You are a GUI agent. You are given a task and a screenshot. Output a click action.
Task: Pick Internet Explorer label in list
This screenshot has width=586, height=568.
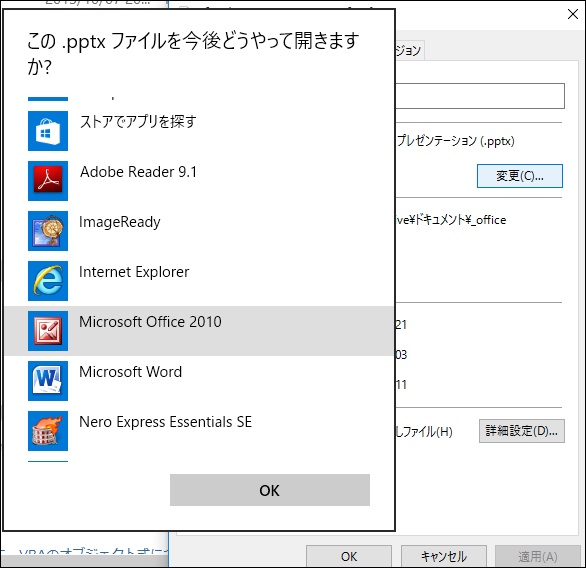(134, 272)
